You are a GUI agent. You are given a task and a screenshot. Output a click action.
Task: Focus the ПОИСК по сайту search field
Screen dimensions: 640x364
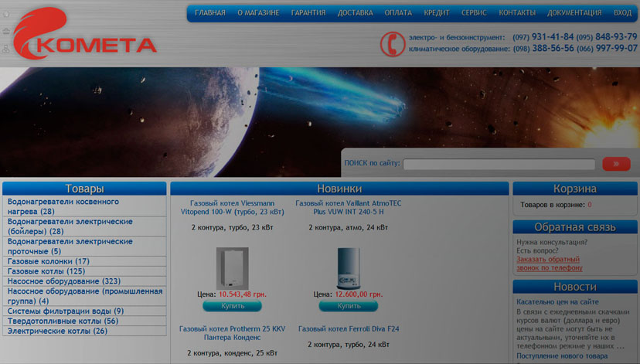(499, 164)
